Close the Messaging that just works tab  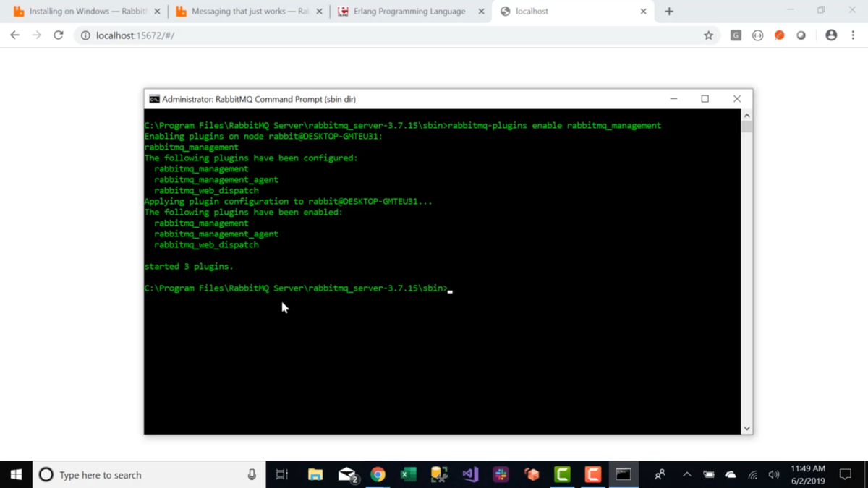pyautogui.click(x=319, y=12)
